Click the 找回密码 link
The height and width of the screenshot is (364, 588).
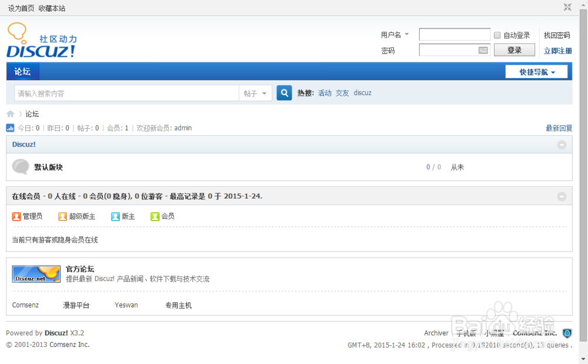click(556, 35)
